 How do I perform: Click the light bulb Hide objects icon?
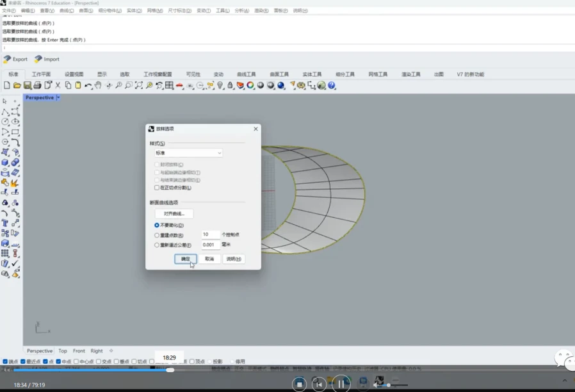[220, 85]
